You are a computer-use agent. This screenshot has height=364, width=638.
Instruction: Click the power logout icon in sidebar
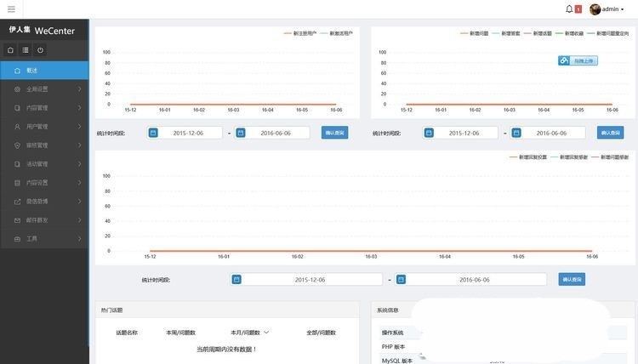coord(40,50)
